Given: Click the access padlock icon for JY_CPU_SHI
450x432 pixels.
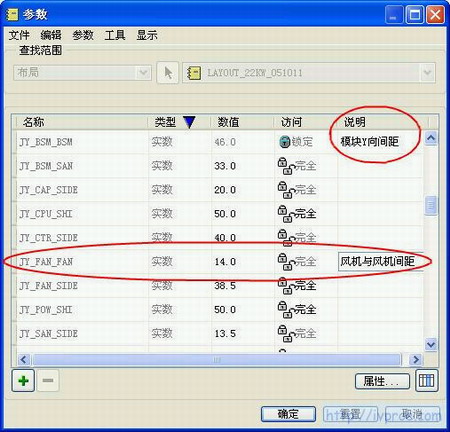Looking at the screenshot, I should point(285,214).
